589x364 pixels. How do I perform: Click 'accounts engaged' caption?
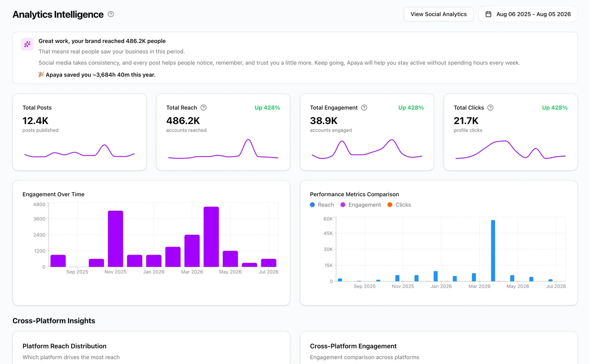click(331, 130)
